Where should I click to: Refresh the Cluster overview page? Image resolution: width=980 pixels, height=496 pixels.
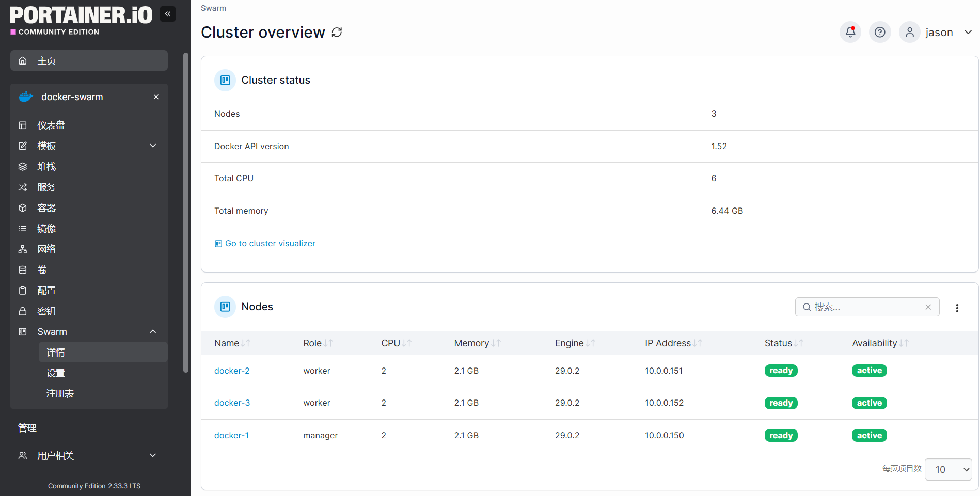pos(337,33)
